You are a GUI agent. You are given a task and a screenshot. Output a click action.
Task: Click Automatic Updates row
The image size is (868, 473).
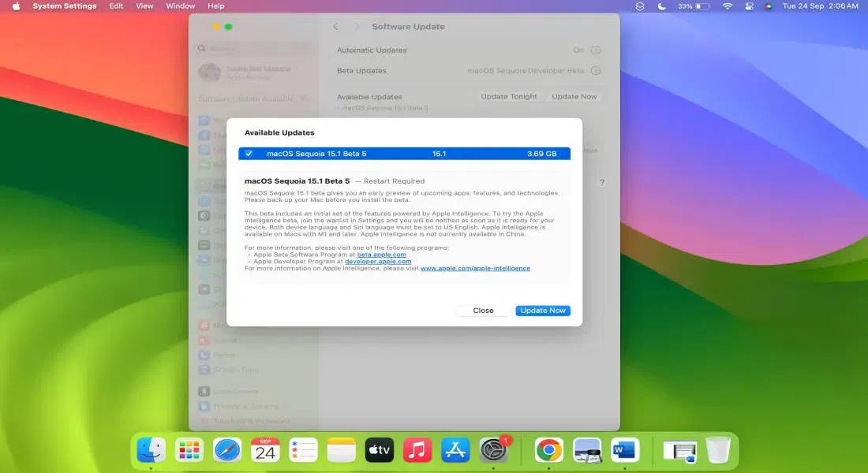[x=468, y=50]
